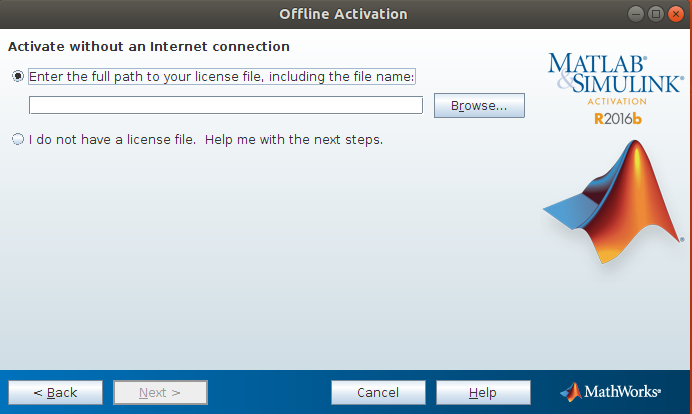Screen dimensions: 692x414
Task: Click the Offline Activation title bar
Action: [x=343, y=14]
